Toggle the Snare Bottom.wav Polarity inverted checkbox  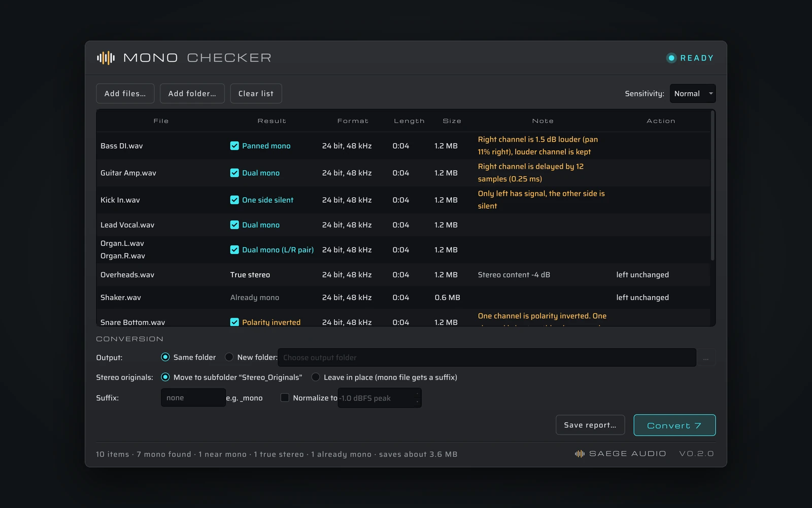click(x=234, y=322)
